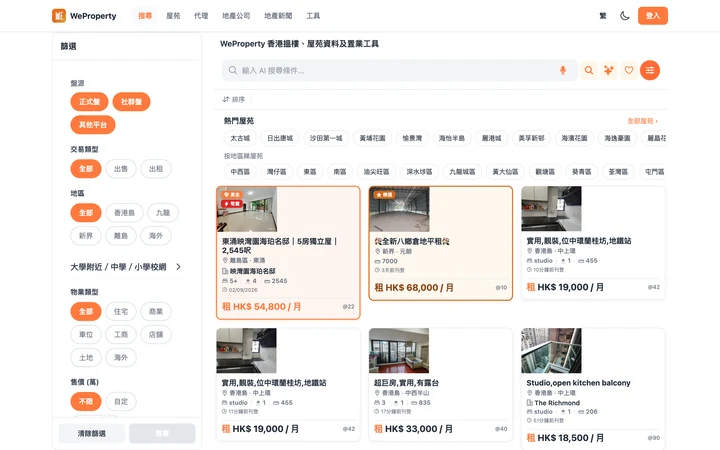
Task: Select 店舖 property type
Action: point(156,334)
